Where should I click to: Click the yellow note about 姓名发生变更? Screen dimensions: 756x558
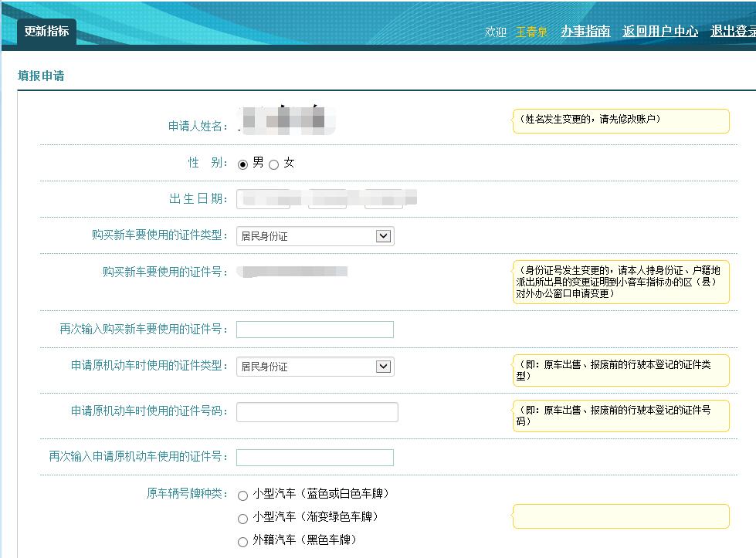click(620, 120)
